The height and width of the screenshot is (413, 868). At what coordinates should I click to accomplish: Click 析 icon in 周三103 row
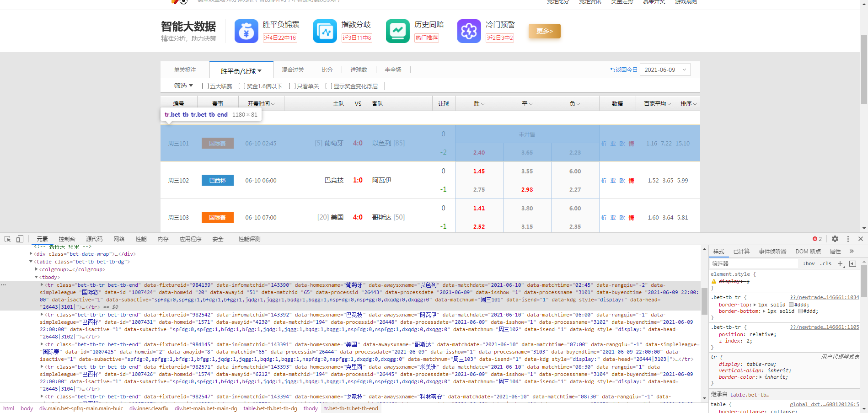click(x=604, y=217)
